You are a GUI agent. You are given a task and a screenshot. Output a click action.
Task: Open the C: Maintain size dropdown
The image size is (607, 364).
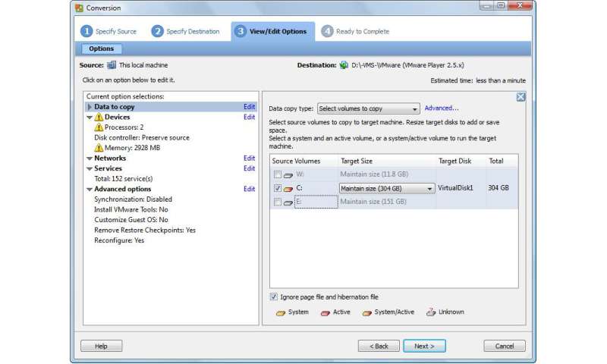click(x=430, y=188)
